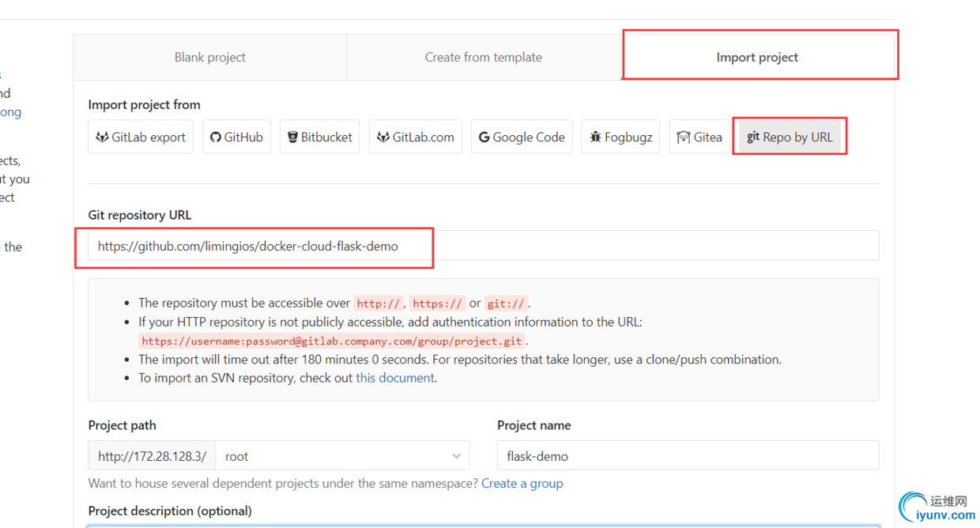The width and height of the screenshot is (980, 528).
Task: Click the Git repository URL label
Action: tap(140, 215)
